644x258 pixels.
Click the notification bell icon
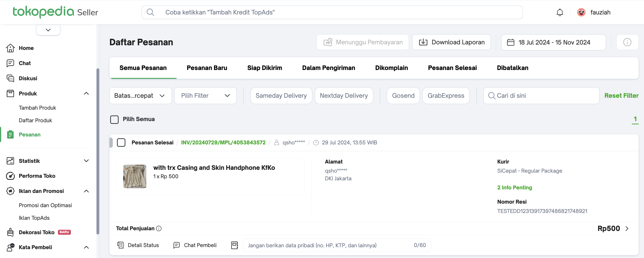[x=559, y=12]
